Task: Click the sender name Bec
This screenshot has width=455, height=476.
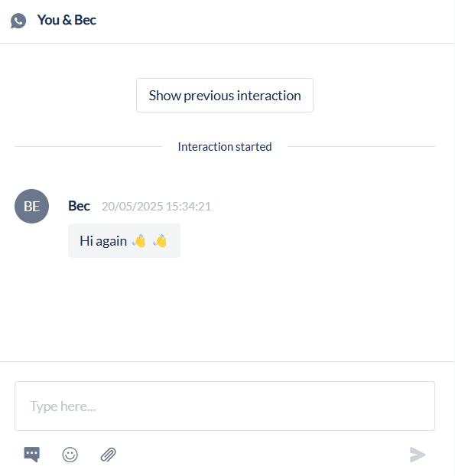Action: (79, 206)
